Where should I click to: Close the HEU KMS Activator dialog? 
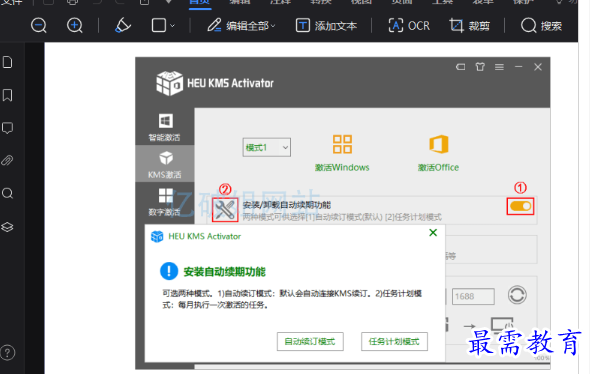[x=433, y=233]
